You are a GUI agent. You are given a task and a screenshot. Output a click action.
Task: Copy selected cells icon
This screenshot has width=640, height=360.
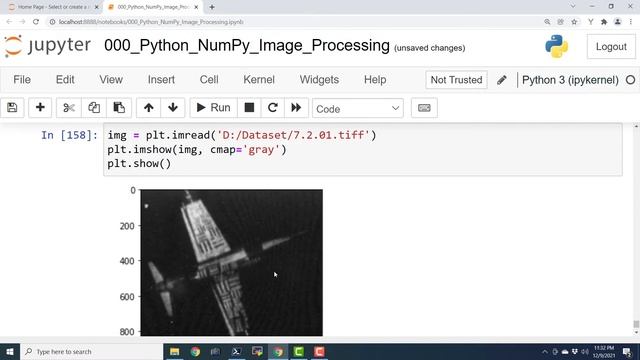pyautogui.click(x=94, y=108)
